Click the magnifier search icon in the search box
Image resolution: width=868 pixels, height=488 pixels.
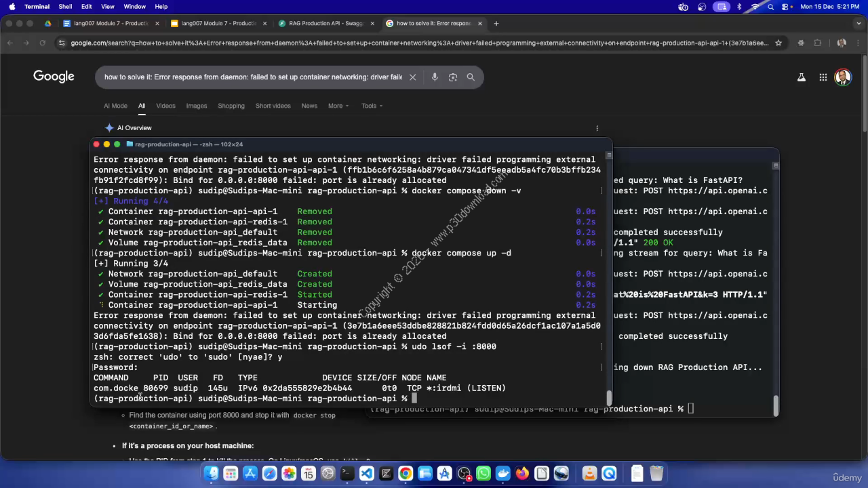(x=471, y=77)
